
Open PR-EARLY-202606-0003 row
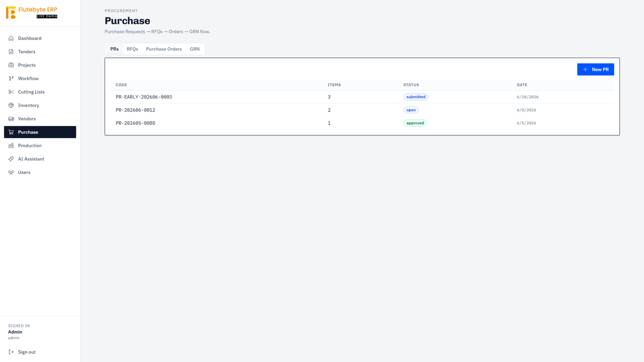point(362,97)
